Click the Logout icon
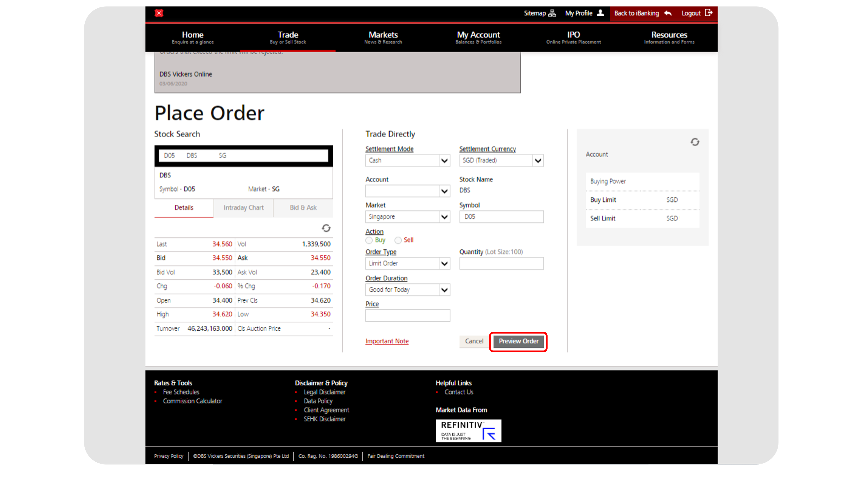Viewport: 868px width, 500px height. 709,13
